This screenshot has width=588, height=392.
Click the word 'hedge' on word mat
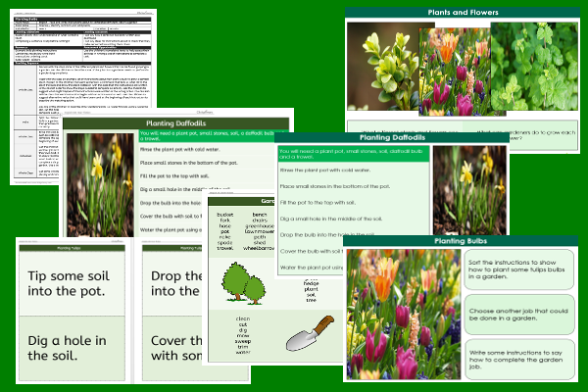pyautogui.click(x=312, y=283)
